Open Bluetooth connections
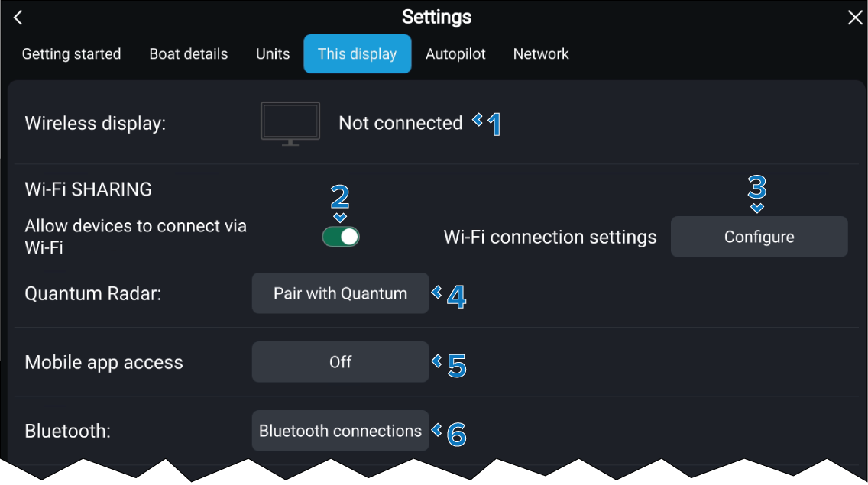This screenshot has height=485, width=868. click(340, 431)
